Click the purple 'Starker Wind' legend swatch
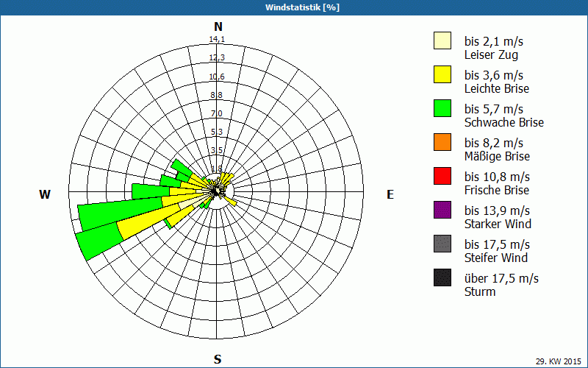The image size is (588, 368). [442, 210]
